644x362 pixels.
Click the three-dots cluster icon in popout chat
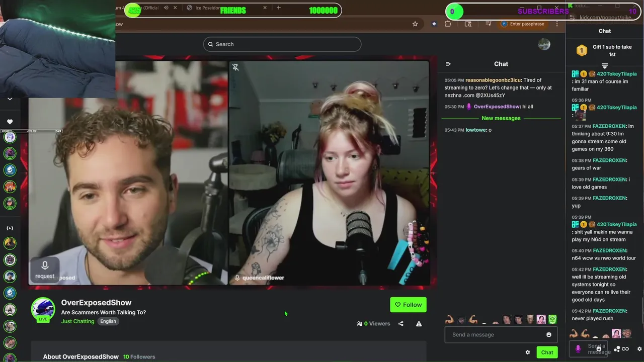pos(618,349)
